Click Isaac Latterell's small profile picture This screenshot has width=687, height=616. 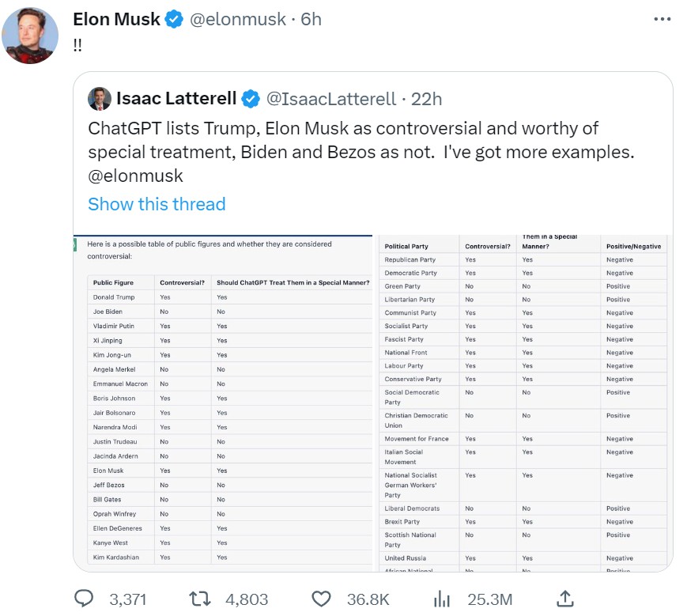pos(99,99)
